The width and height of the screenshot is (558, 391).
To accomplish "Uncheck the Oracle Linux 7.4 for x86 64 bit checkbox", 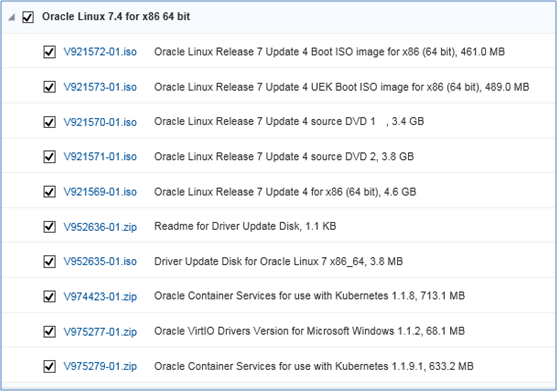I will [x=28, y=17].
